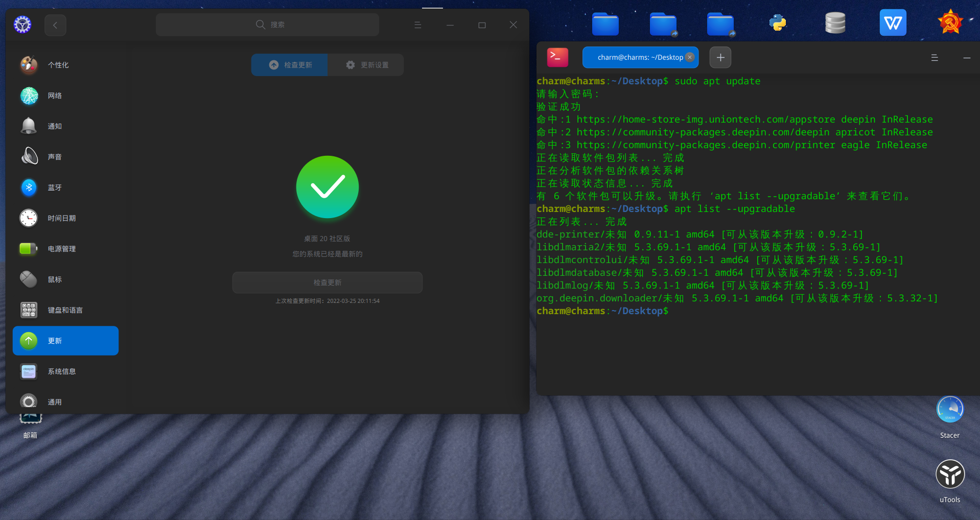Click the last check time 2022-03-25 20:11:54 text
Viewport: 980px width, 520px height.
click(x=328, y=301)
